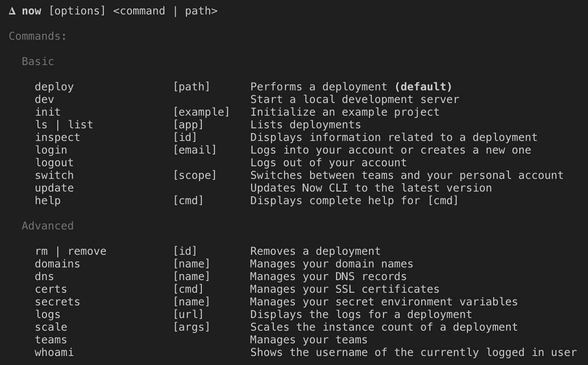Click the 'help' command name

(x=47, y=201)
